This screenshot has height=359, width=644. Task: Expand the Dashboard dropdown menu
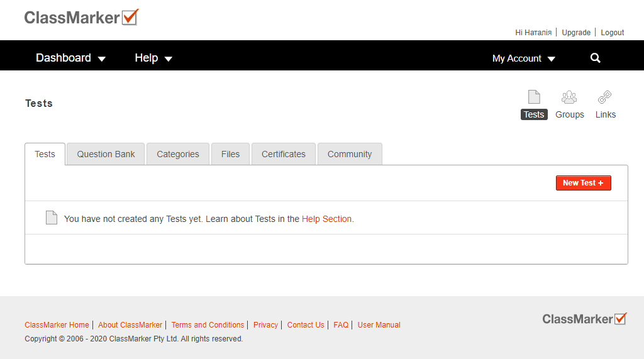(70, 58)
